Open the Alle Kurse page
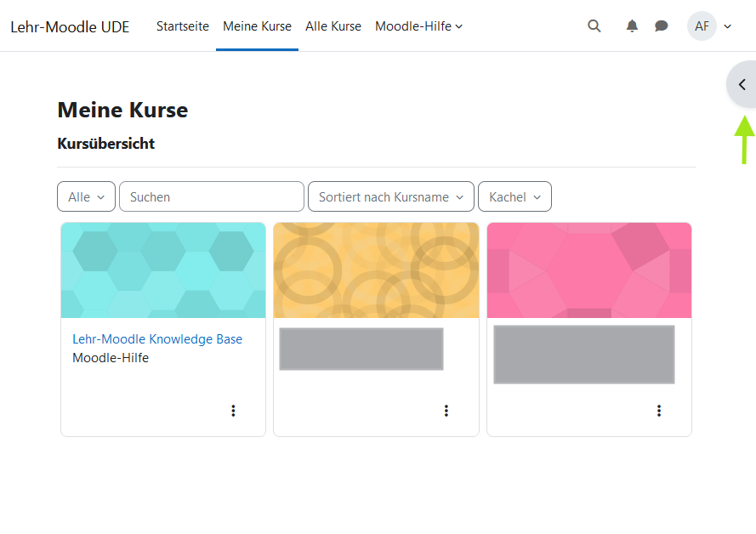The image size is (756, 534). tap(333, 26)
